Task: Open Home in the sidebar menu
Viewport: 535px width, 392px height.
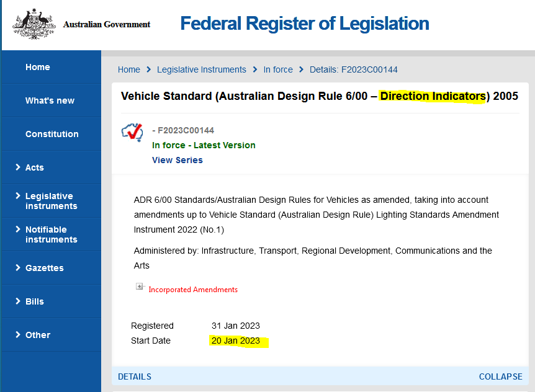Action: click(37, 67)
